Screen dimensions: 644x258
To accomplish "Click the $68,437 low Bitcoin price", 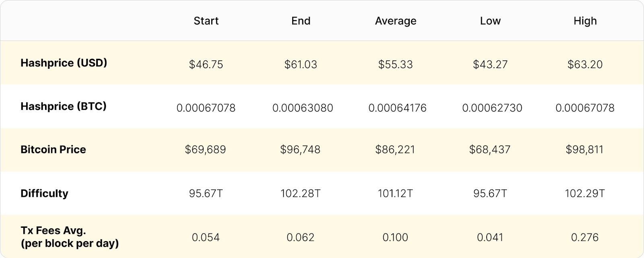I will click(x=489, y=150).
